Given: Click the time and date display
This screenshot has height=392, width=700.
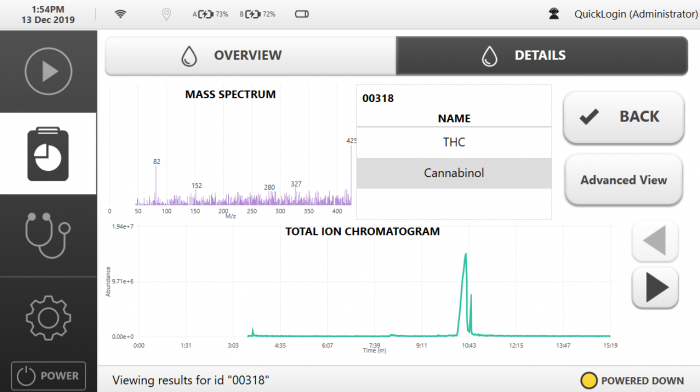Looking at the screenshot, I should point(48,14).
